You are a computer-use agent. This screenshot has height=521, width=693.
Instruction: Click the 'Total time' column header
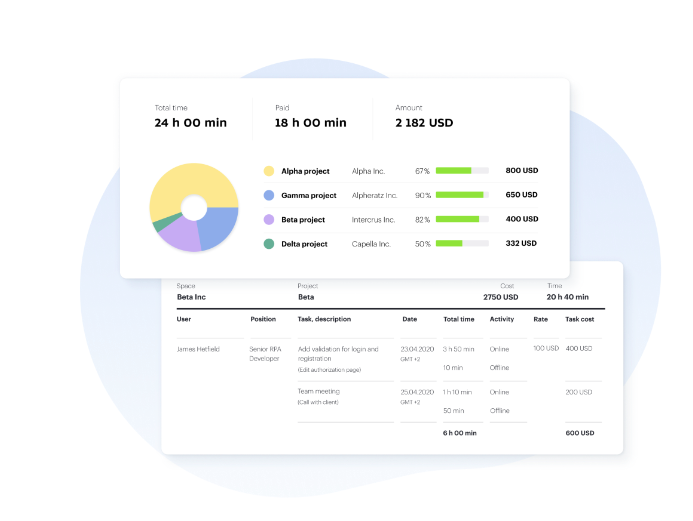point(459,319)
